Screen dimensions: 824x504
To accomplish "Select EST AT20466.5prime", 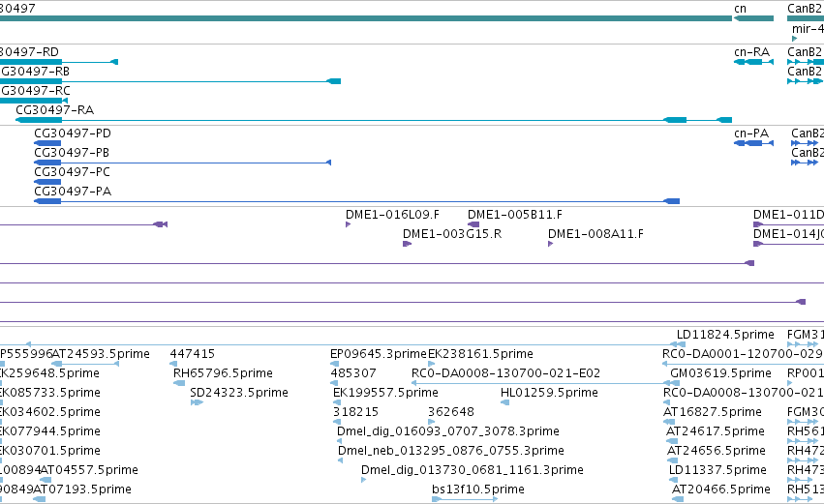I will (678, 499).
